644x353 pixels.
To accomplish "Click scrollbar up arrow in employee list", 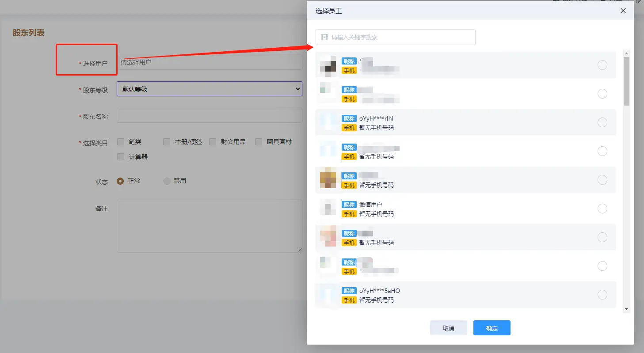I will [626, 53].
